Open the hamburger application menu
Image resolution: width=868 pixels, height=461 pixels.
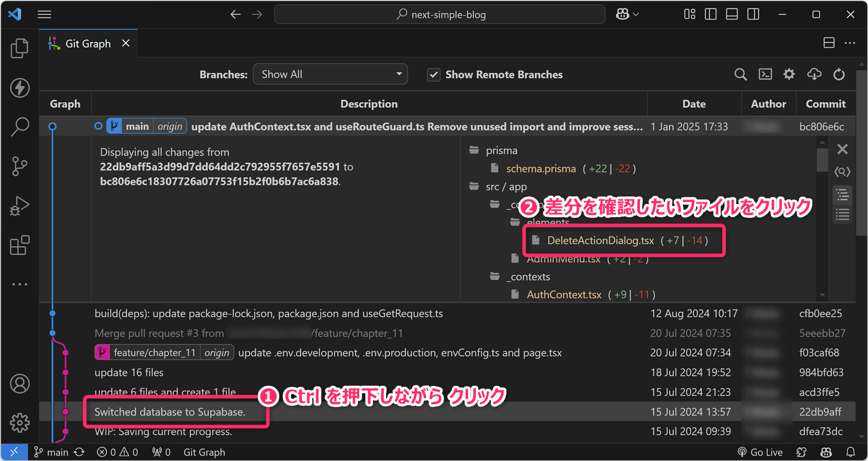click(44, 14)
